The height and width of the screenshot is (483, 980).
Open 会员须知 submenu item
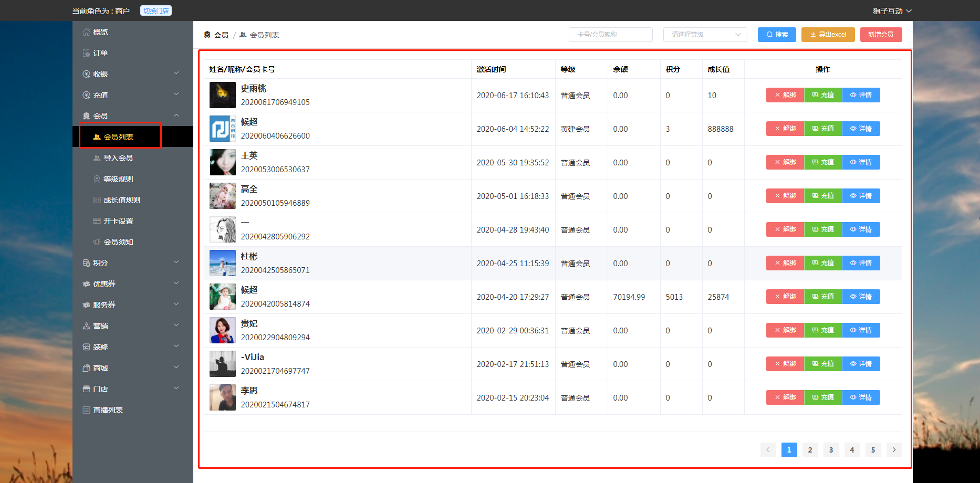[x=132, y=242]
